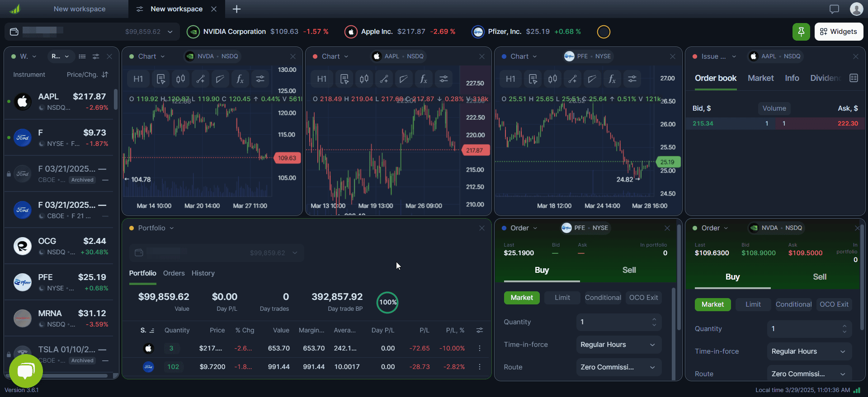Screen dimensions: 868x397
Task: Open watchlist filter settings icon
Action: click(x=96, y=56)
